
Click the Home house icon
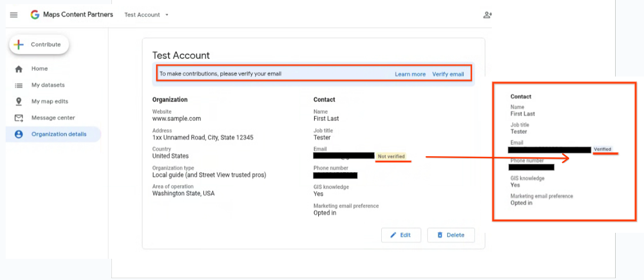click(x=18, y=68)
